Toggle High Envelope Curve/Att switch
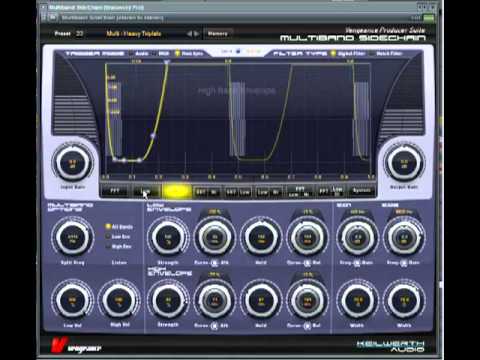This screenshot has width=480, height=360. click(214, 325)
